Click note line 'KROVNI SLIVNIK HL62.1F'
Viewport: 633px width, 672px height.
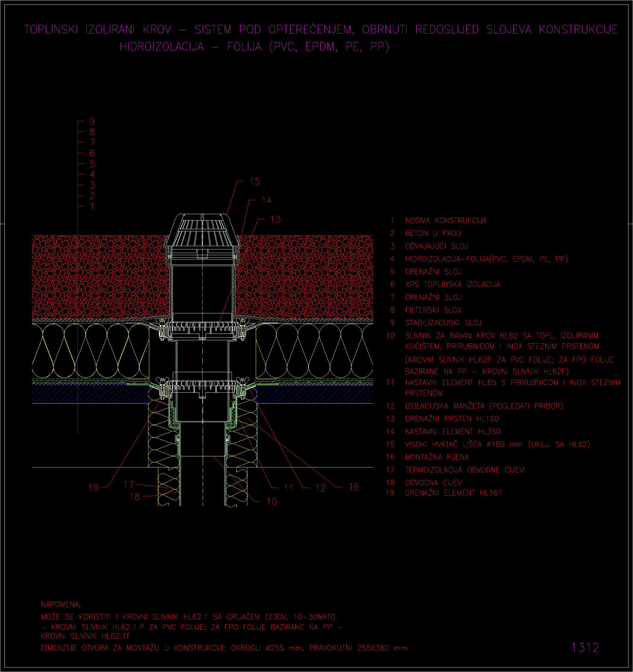point(85,636)
